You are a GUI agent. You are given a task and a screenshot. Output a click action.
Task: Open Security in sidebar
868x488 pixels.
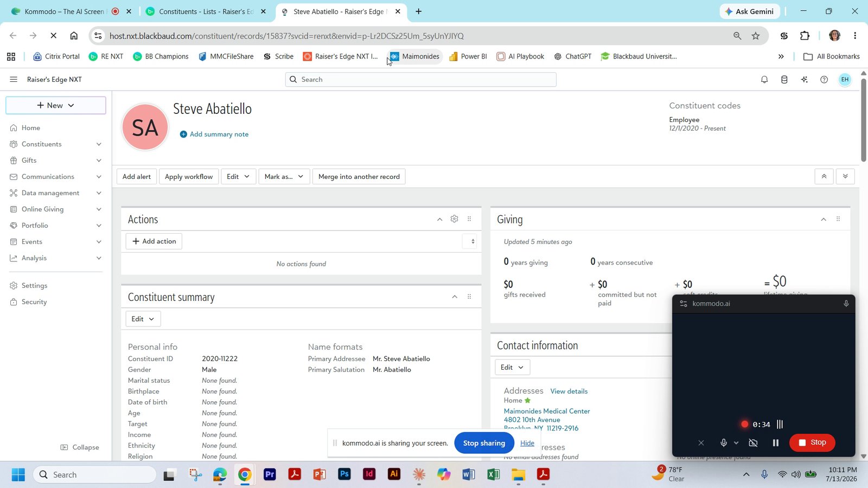(34, 302)
